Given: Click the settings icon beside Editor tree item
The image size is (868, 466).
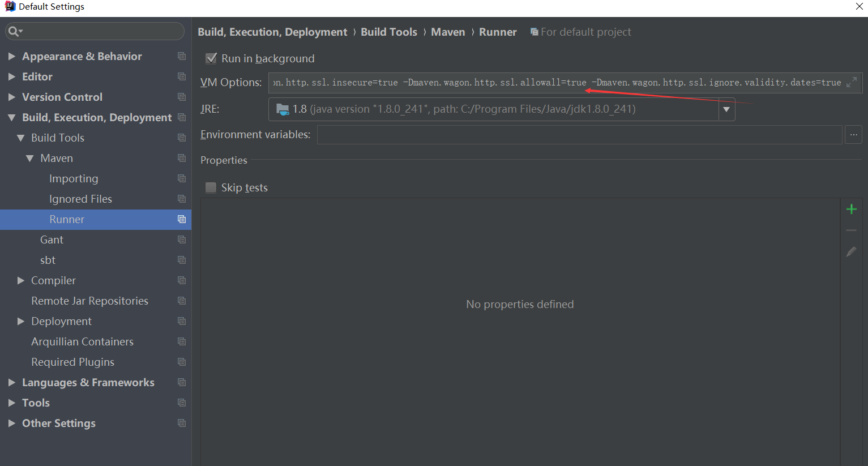Looking at the screenshot, I should 181,76.
